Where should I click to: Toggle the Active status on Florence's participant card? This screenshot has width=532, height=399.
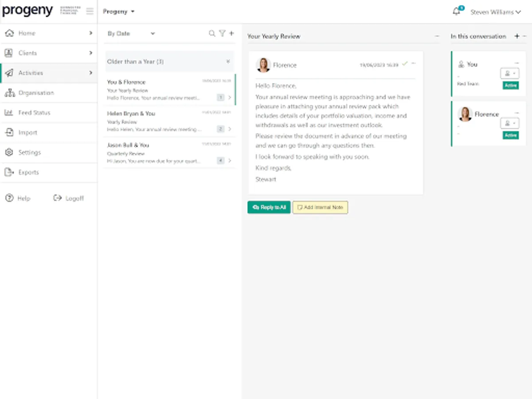(510, 135)
